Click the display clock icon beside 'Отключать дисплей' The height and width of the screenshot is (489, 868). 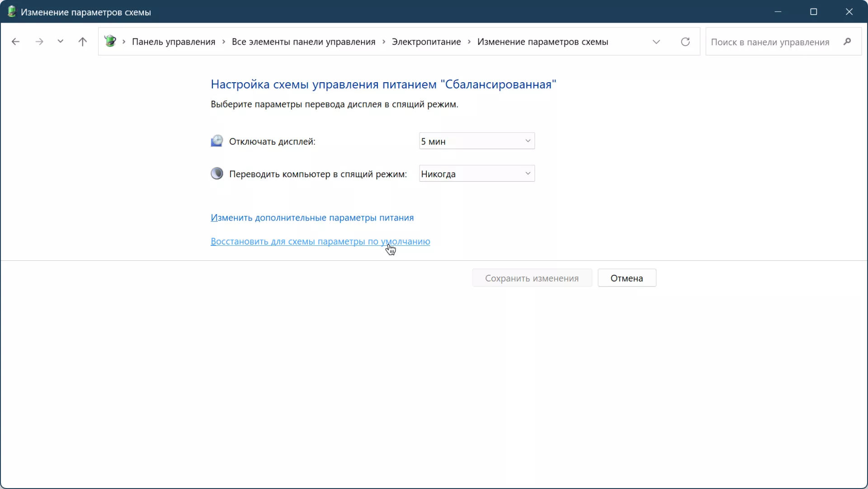click(217, 141)
